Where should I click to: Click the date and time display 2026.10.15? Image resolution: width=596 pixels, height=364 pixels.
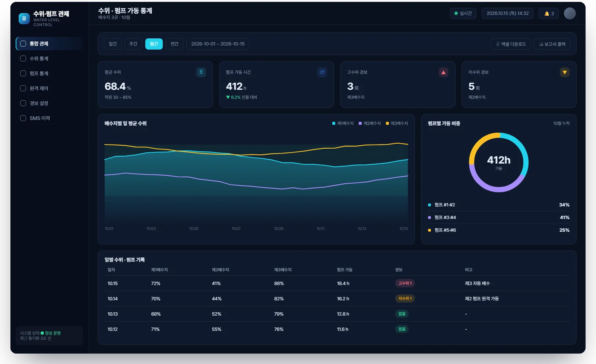pos(507,13)
